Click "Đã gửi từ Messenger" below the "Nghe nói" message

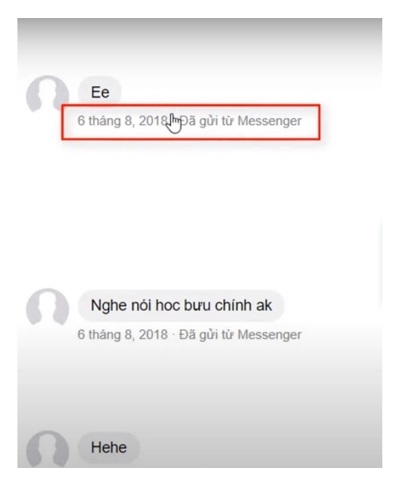click(x=240, y=334)
